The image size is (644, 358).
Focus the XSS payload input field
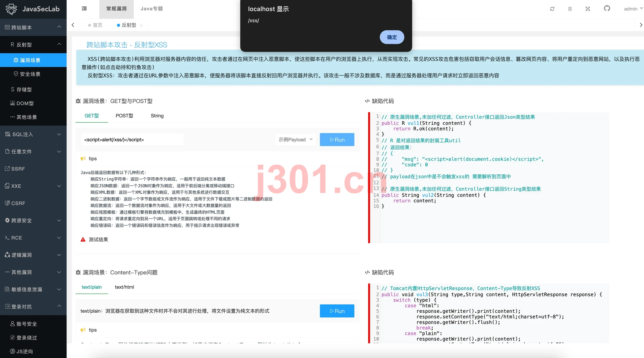[x=132, y=140]
